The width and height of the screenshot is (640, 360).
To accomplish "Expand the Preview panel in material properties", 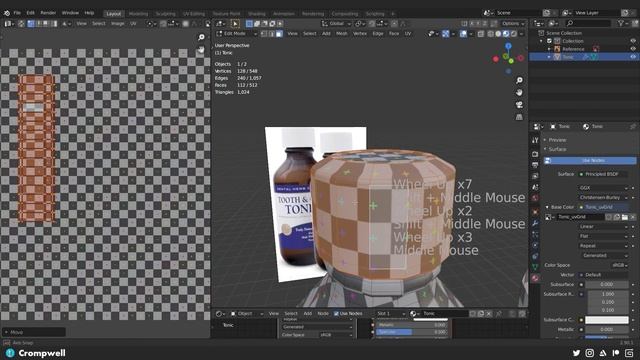I will (x=557, y=140).
